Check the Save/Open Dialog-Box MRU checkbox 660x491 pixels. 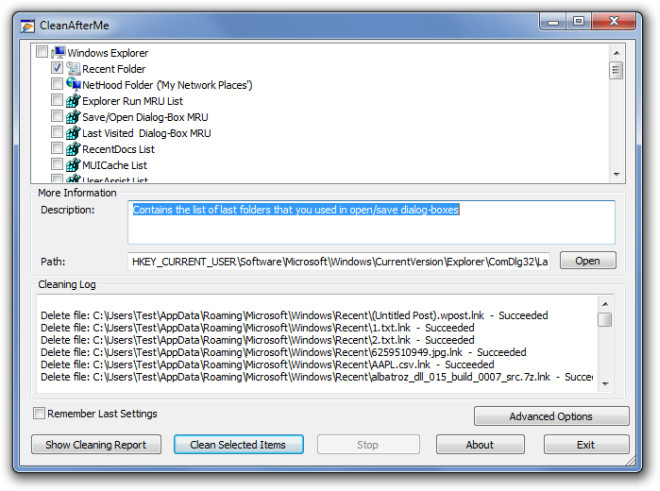(57, 116)
